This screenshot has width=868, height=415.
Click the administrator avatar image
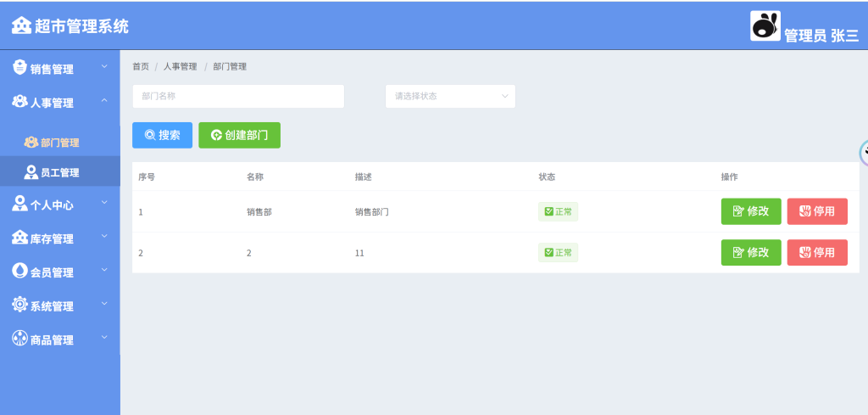point(765,25)
